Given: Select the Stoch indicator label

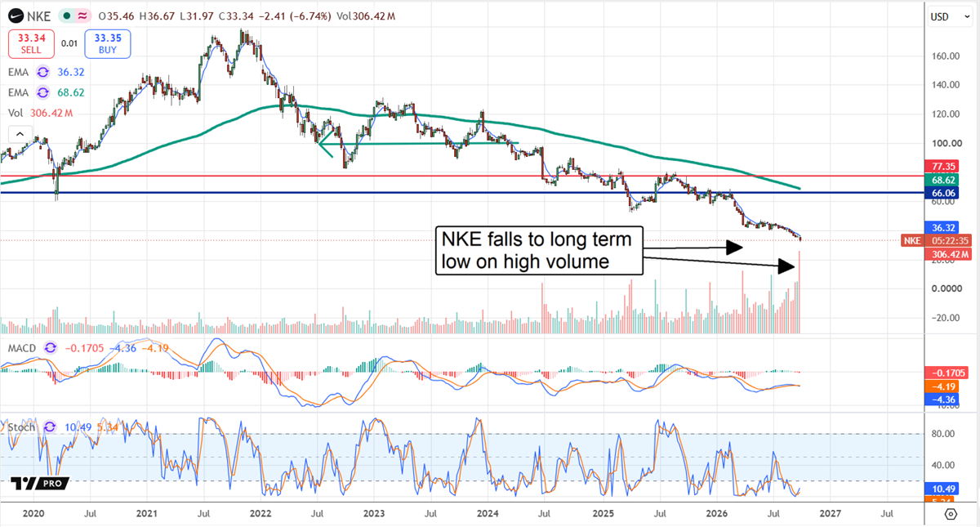Looking at the screenshot, I should click(20, 427).
